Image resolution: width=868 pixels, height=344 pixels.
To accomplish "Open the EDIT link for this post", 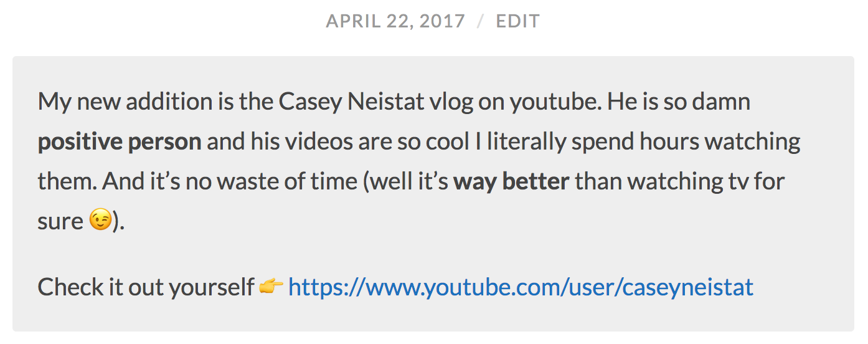I will click(517, 21).
